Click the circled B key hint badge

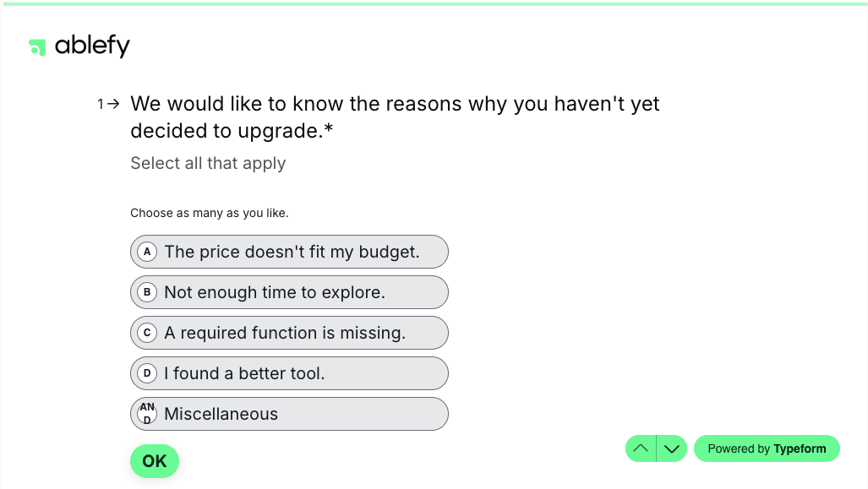click(x=147, y=291)
